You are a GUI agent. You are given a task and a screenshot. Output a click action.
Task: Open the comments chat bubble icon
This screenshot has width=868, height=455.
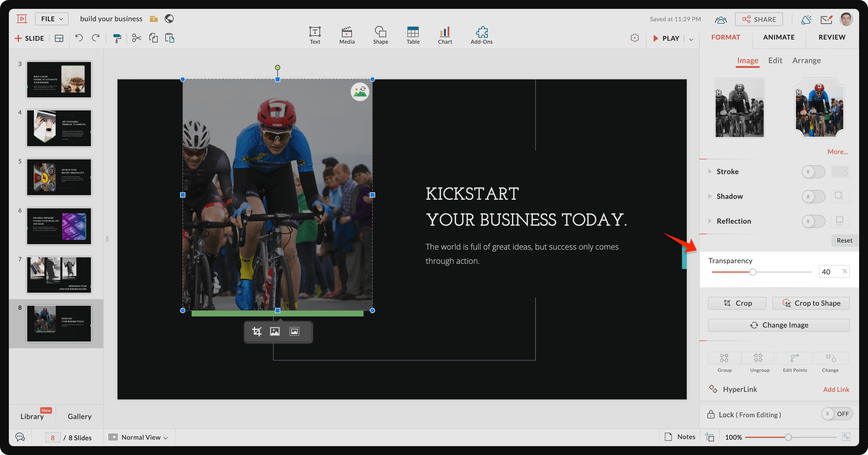20,437
